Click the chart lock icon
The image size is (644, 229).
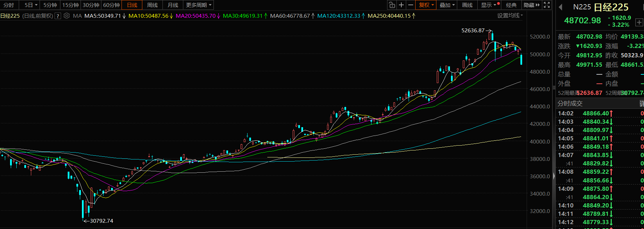(392, 5)
